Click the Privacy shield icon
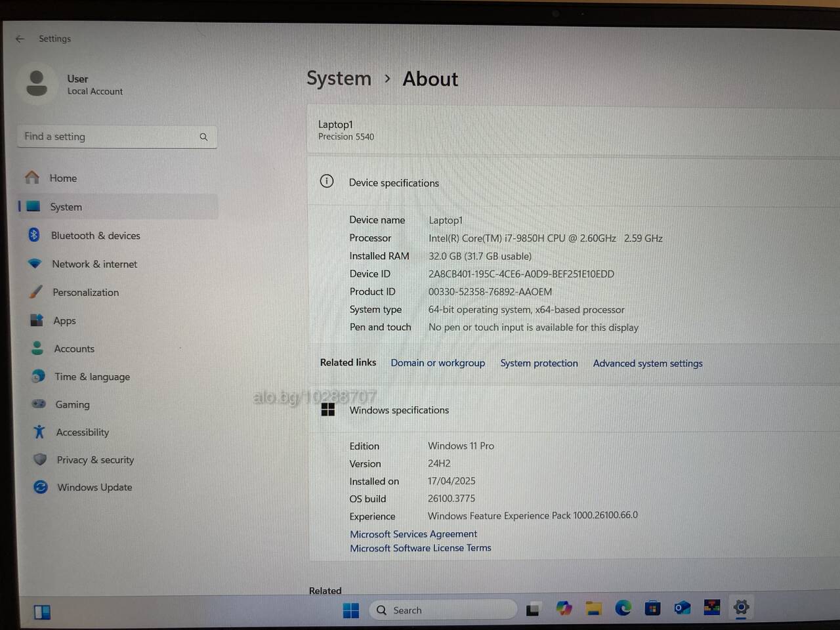 click(x=40, y=459)
